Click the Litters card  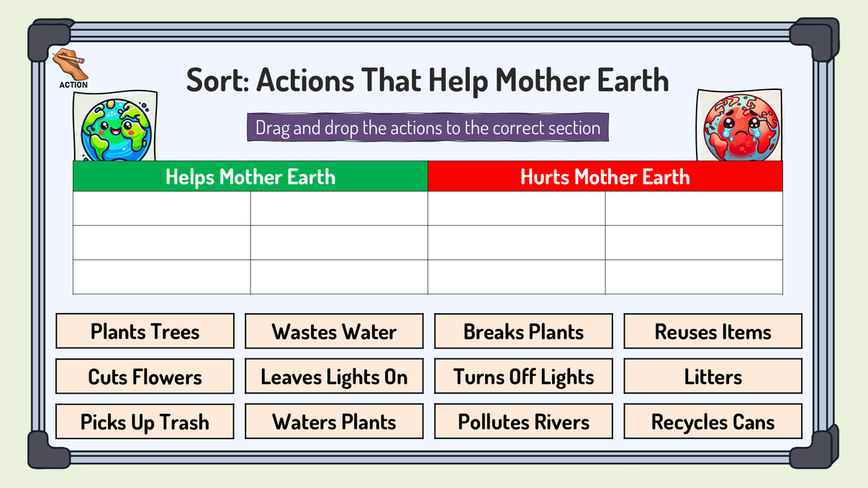713,376
